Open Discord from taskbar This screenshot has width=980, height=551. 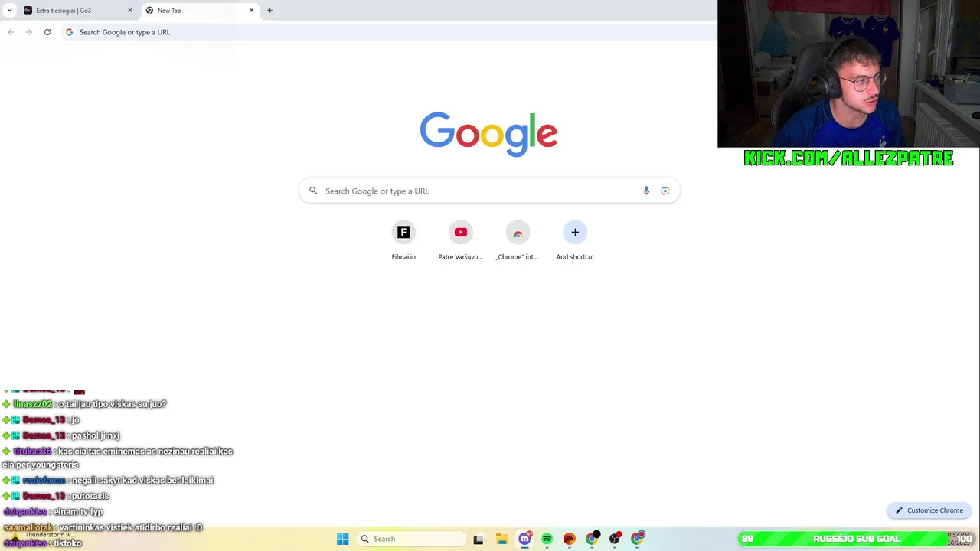(x=524, y=539)
